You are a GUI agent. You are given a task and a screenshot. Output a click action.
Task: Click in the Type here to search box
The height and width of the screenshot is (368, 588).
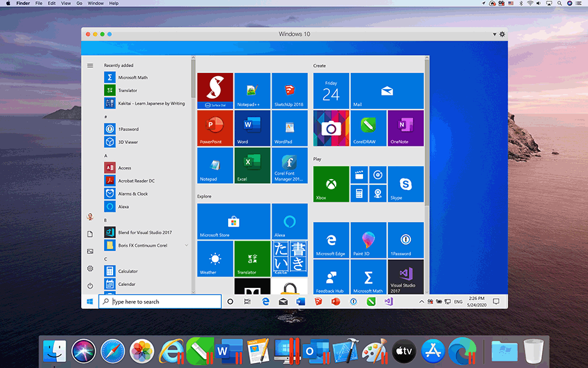160,301
